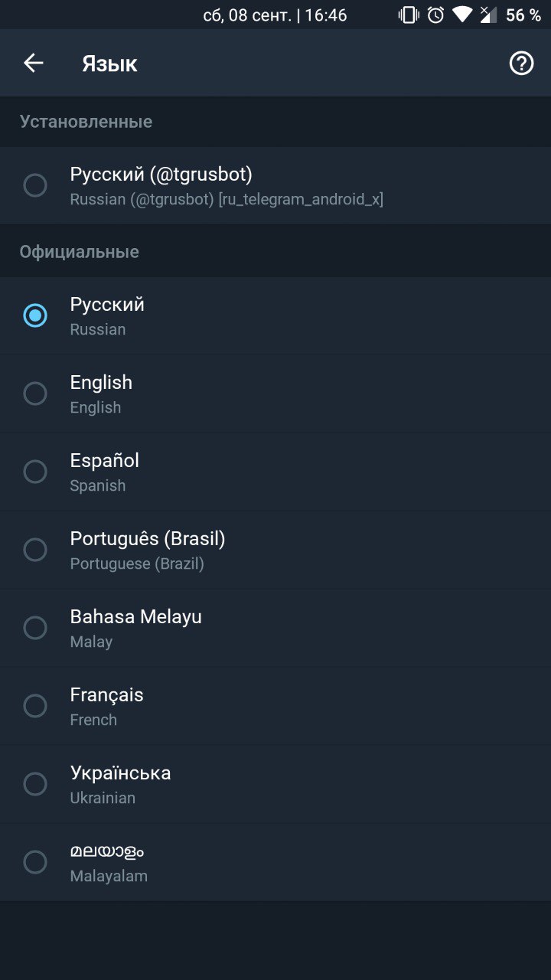The image size is (551, 980).
Task: Open the help question mark icon
Action: (521, 63)
